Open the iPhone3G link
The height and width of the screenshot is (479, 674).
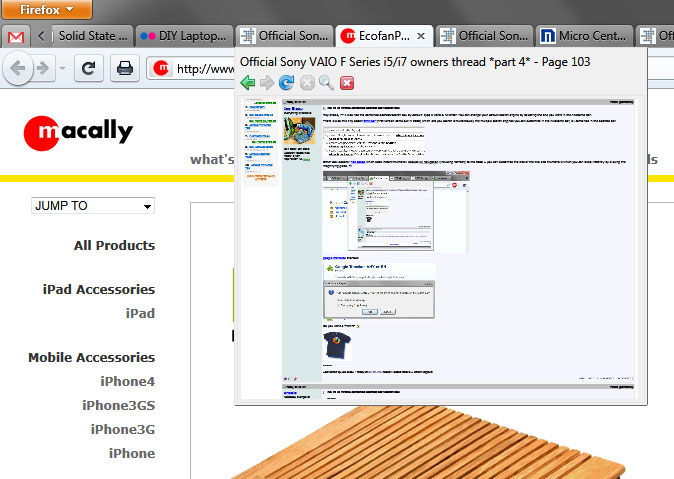(x=123, y=430)
